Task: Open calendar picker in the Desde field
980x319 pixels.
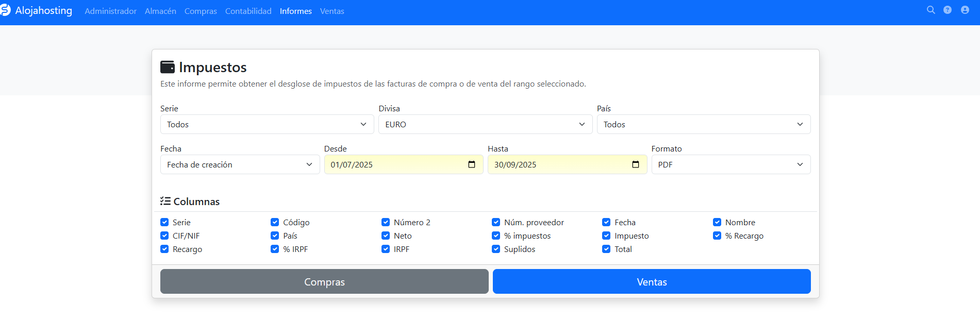Action: 471,164
